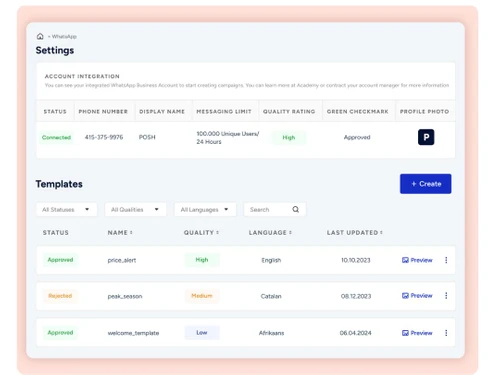Click the POSH profile photo thumbnail

426,137
